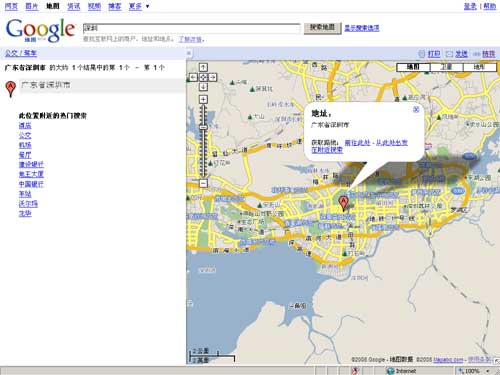500x375 pixels.
Task: Click 在附近搜索 search nearby link
Action: [x=327, y=150]
